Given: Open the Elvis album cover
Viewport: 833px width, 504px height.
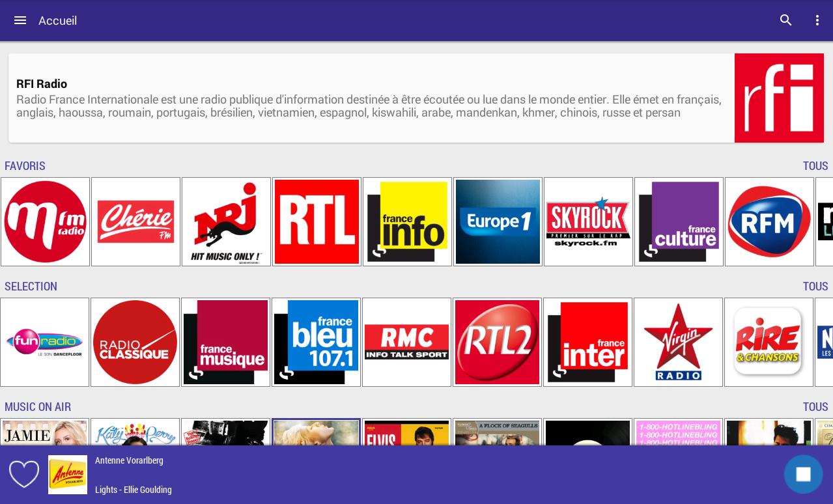Looking at the screenshot, I should pyautogui.click(x=406, y=432).
